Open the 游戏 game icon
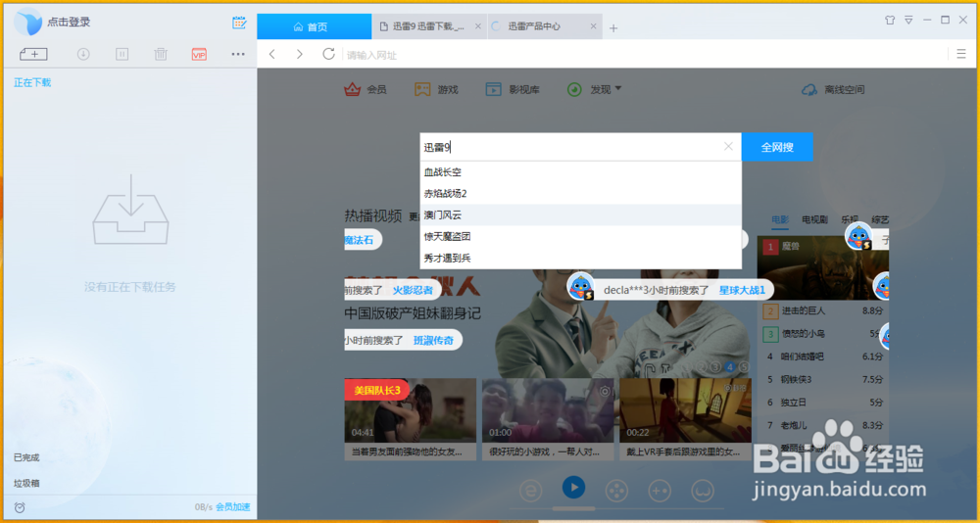Screen dimensions: 980x523 pos(423,89)
